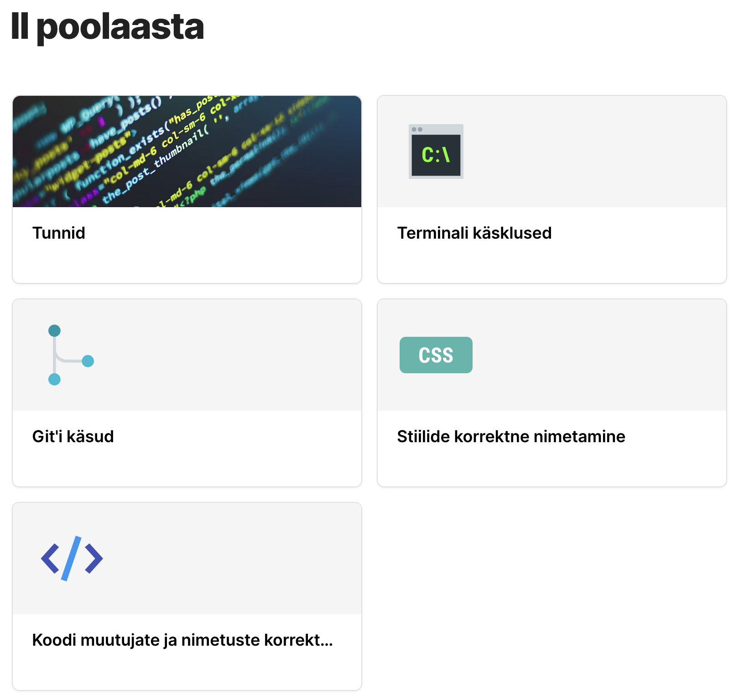Click the right-side node of Git branch icon
This screenshot has width=739, height=700.
pos(88,361)
